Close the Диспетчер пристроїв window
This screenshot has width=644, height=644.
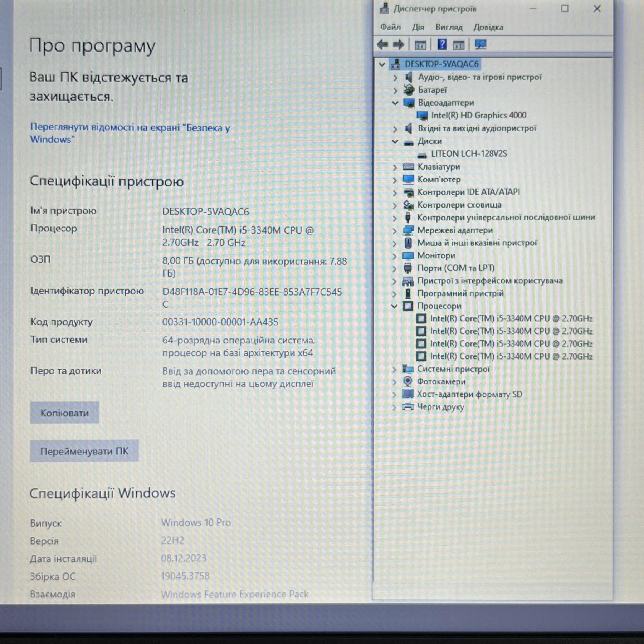tap(597, 9)
